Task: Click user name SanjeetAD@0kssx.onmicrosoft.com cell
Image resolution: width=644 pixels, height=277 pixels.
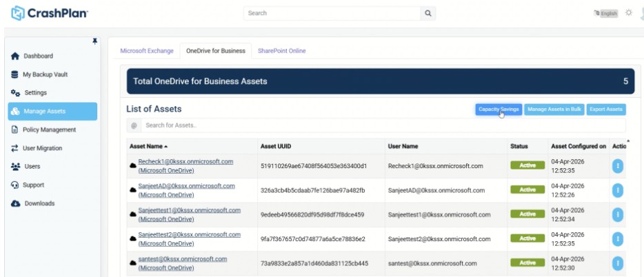Action: pos(436,190)
